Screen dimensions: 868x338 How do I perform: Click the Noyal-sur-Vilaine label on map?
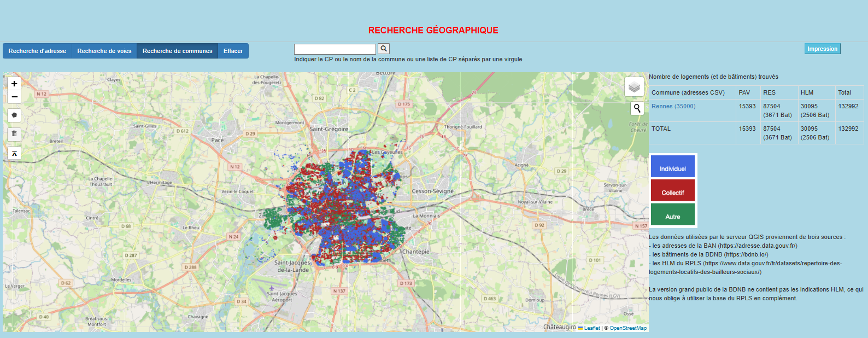point(535,202)
